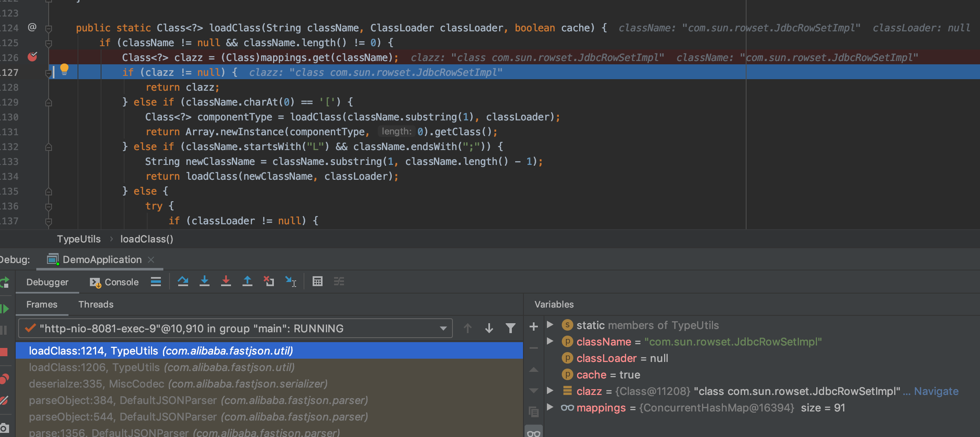This screenshot has width=980, height=437.
Task: Select frame parseObject:544, DefaultJSONParser
Action: point(269,417)
